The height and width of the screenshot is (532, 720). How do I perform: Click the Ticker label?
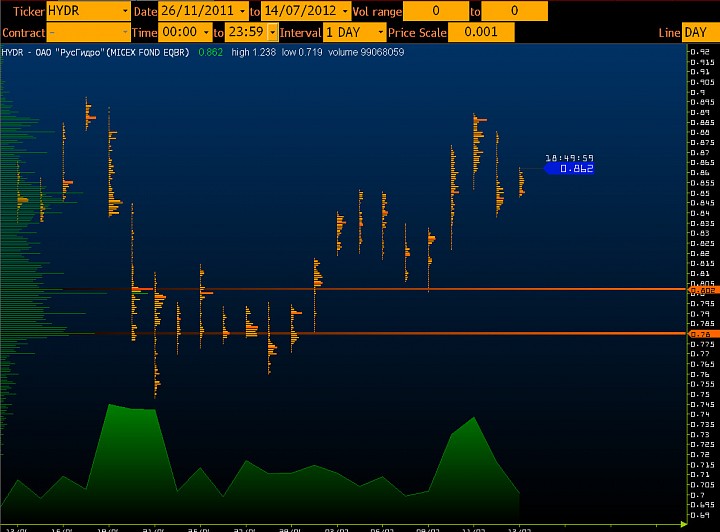tap(28, 11)
